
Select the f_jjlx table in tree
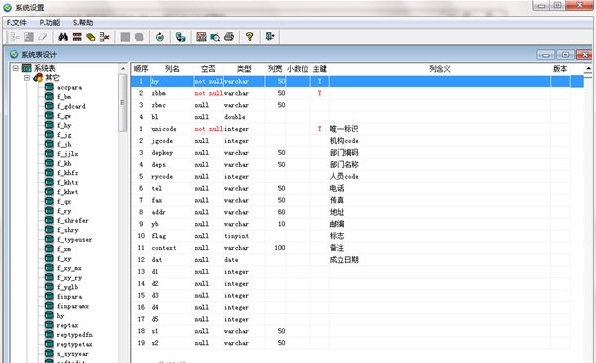[68, 154]
